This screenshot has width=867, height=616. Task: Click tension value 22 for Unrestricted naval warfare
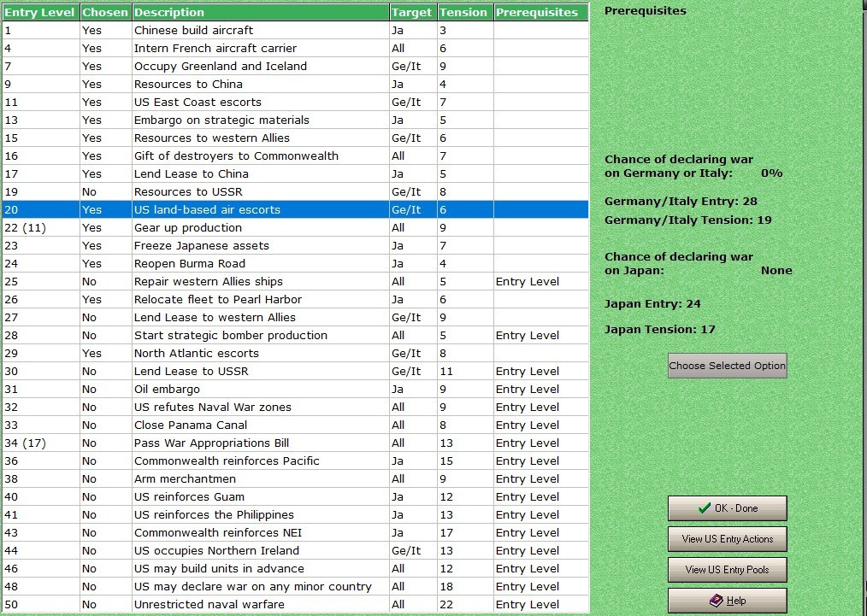(465, 605)
